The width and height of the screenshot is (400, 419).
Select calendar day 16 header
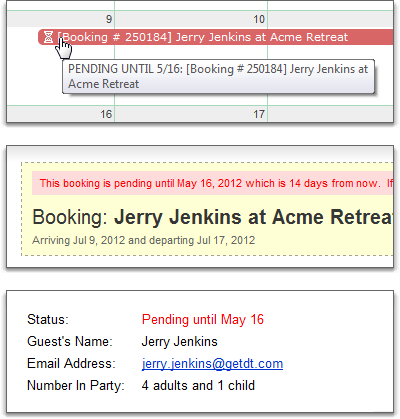pyautogui.click(x=61, y=114)
